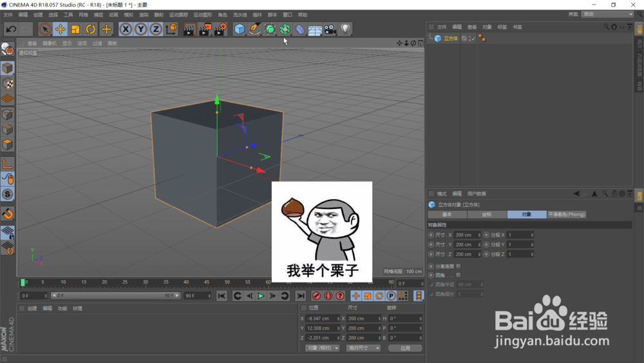Click the frame range 0 F–90 F slider bar

(115, 295)
